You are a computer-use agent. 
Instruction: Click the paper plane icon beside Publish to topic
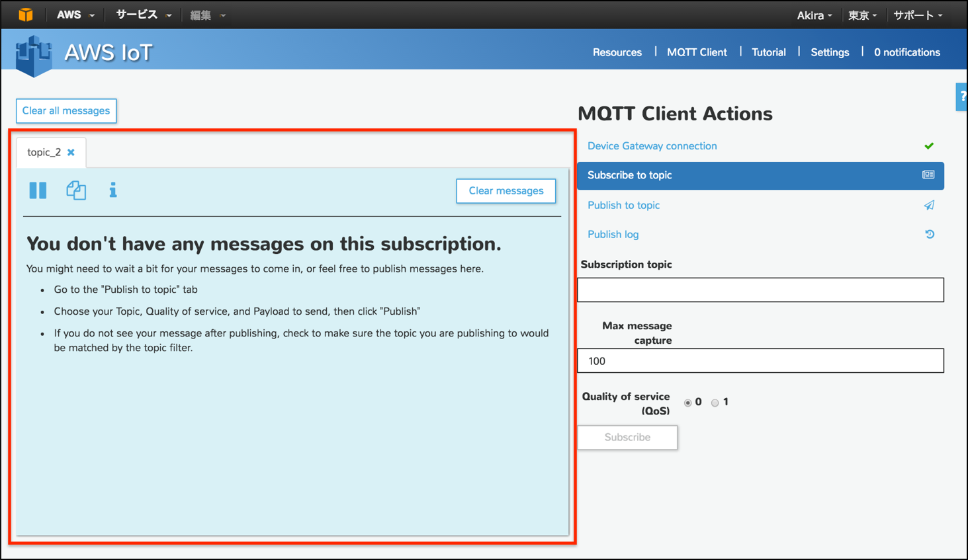coord(929,205)
